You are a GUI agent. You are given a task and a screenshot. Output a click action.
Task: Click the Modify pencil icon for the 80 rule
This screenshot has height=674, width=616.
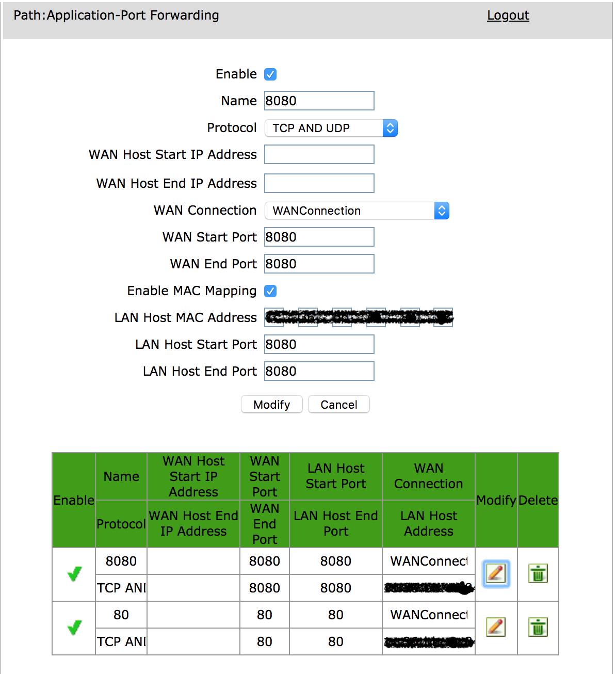pos(495,628)
